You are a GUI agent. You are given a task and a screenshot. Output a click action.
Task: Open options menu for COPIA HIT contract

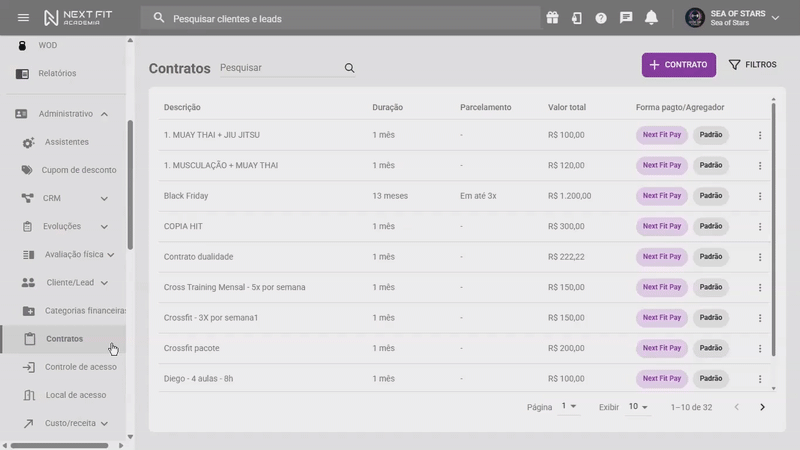click(760, 227)
